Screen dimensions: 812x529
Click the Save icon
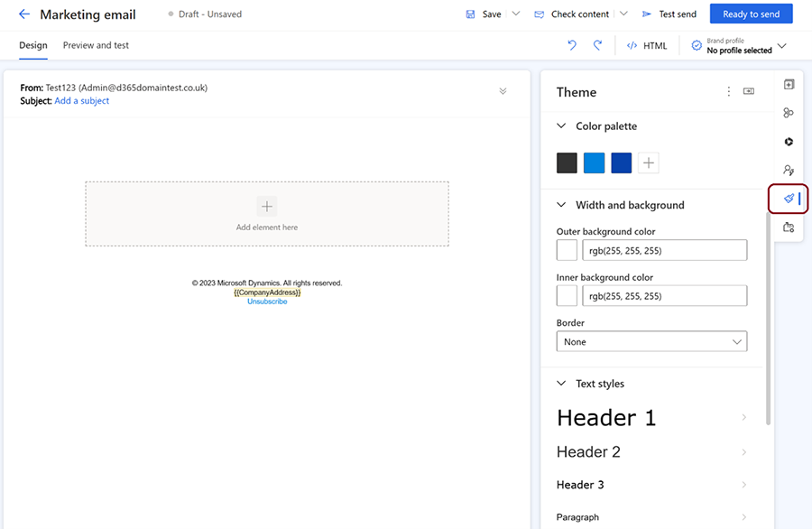tap(470, 13)
